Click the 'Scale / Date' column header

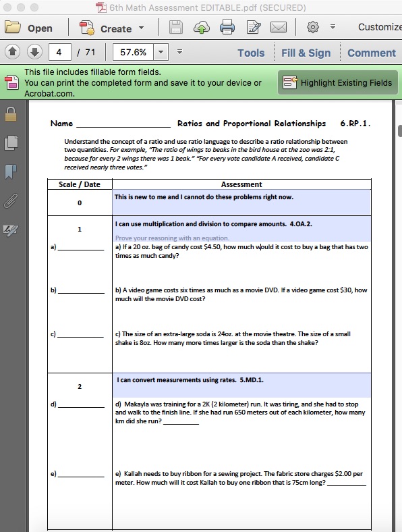80,184
